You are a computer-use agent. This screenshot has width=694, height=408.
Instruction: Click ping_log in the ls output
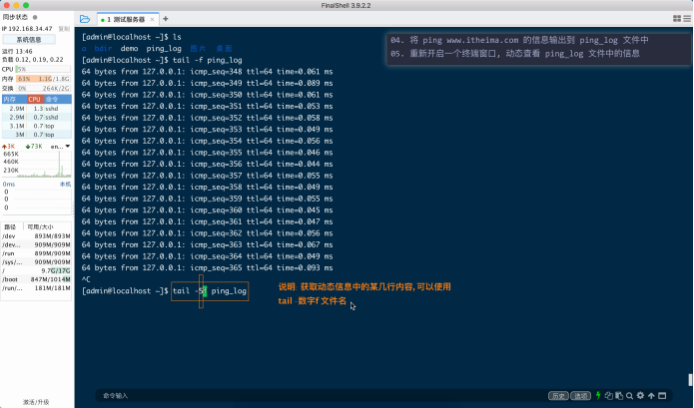(163, 49)
